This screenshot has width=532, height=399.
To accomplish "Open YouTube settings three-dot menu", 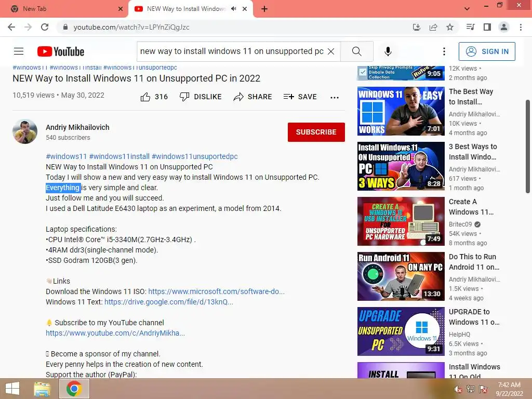I will 444,51.
